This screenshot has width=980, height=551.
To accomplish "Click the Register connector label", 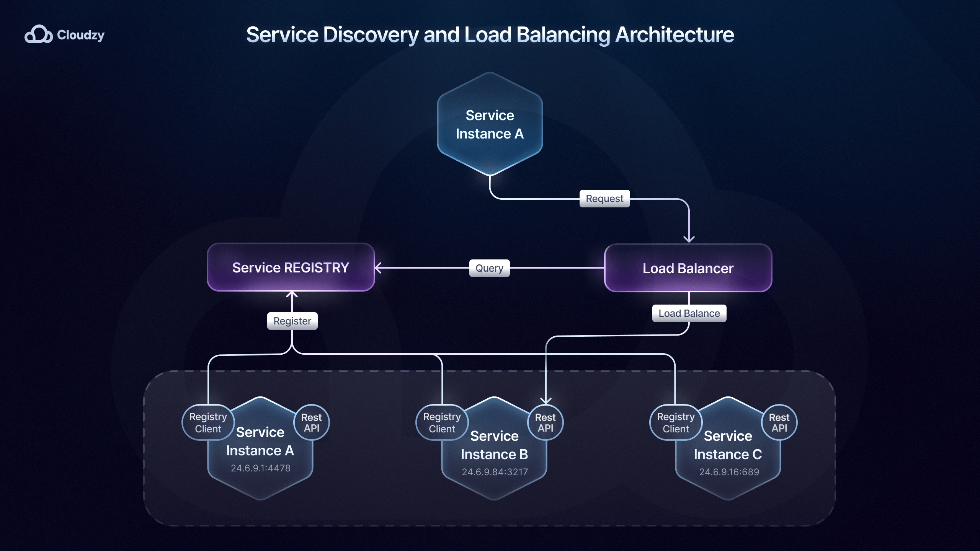I will pyautogui.click(x=292, y=321).
